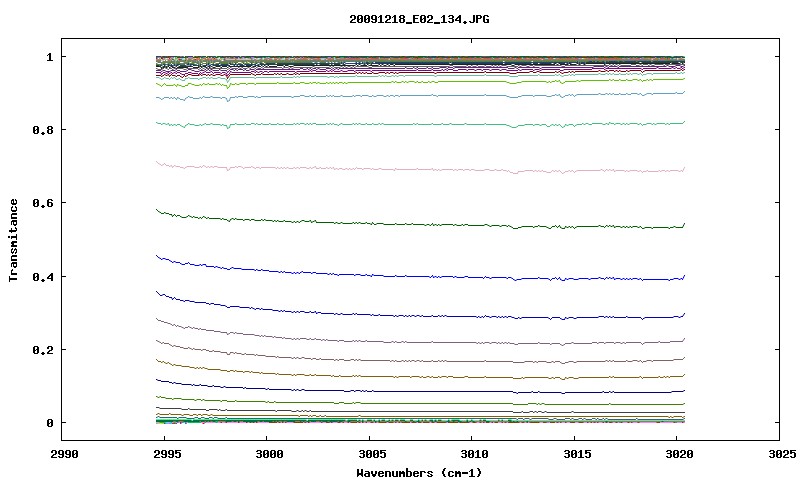Screen dimensions: 800x480
Task: Click the x-axis tick label 3020
Action: point(680,454)
